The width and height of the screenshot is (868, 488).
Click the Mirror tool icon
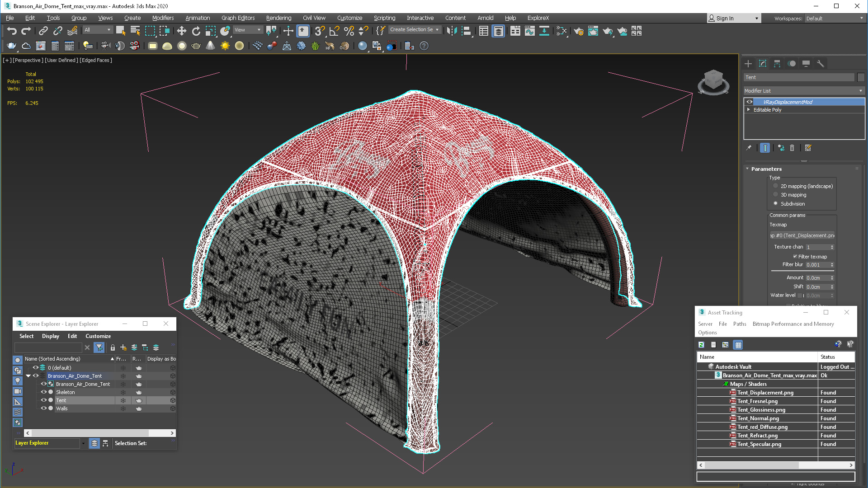coord(452,31)
